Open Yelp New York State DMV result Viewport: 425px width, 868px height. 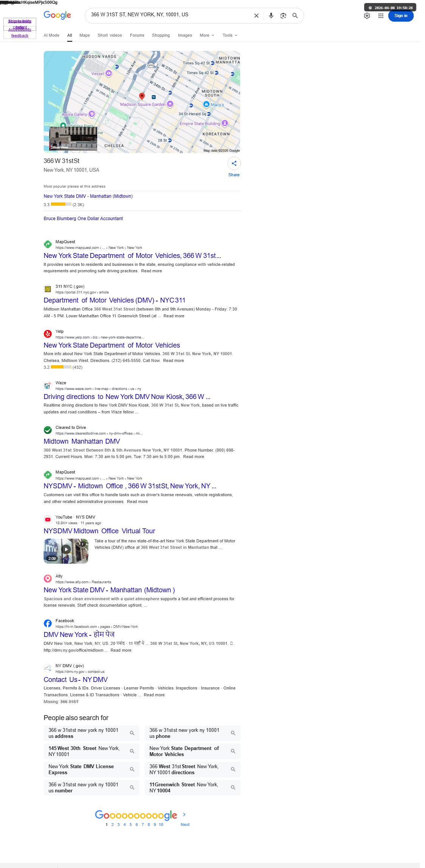pos(112,345)
